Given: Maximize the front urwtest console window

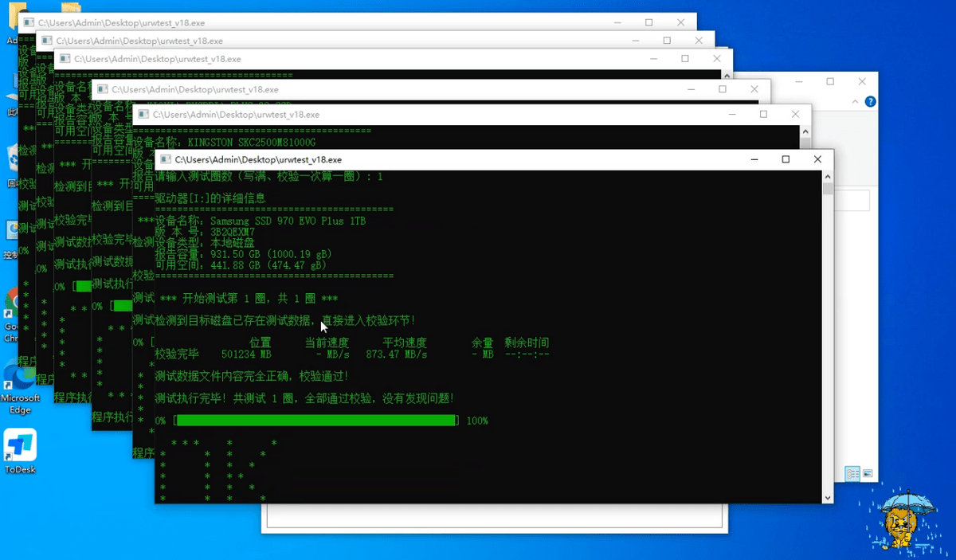Looking at the screenshot, I should [786, 159].
